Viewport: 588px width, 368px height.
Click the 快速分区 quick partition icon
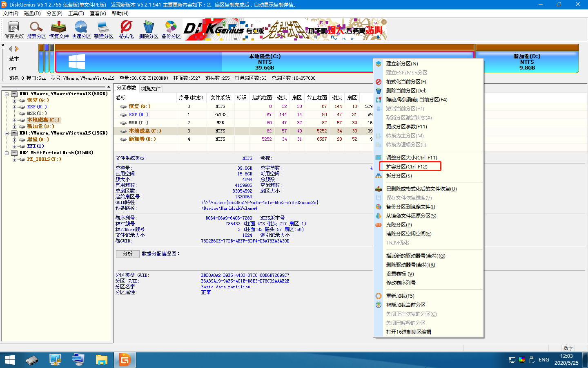(81, 29)
